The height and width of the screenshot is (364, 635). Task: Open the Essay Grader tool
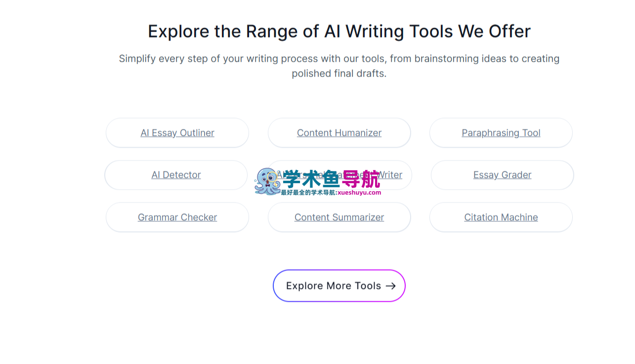tap(502, 175)
